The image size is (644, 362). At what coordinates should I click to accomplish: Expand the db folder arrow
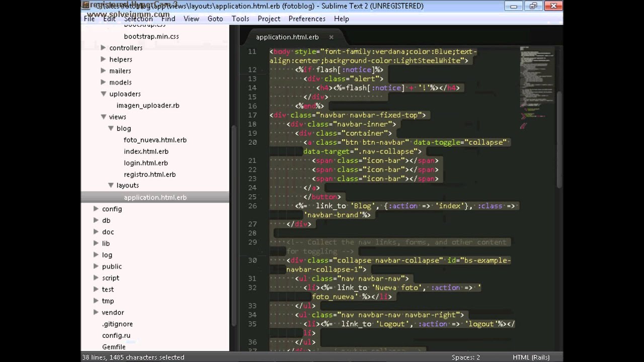(96, 220)
